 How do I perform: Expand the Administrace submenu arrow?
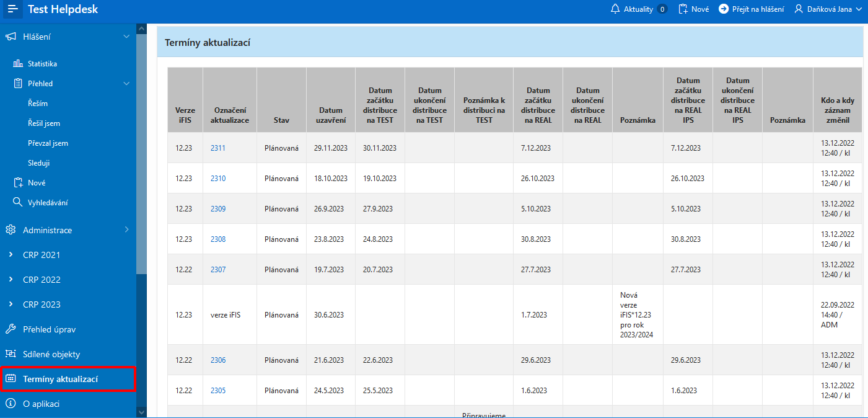click(126, 230)
